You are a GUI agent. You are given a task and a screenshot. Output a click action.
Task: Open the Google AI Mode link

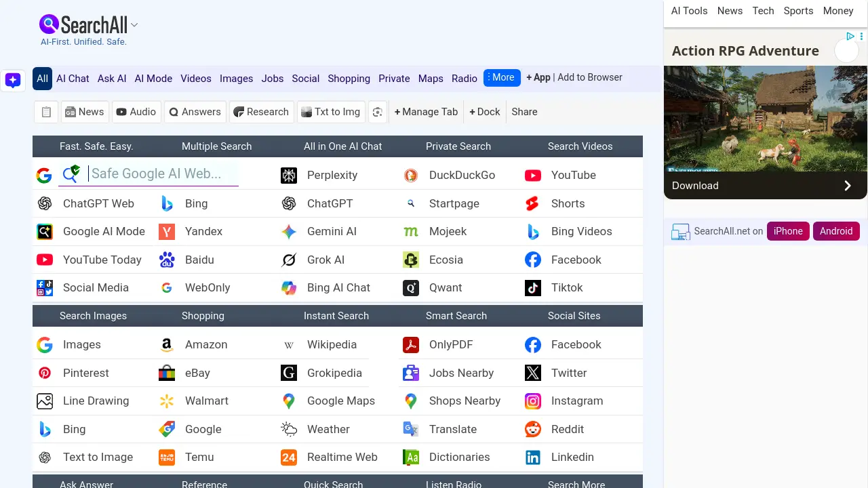pyautogui.click(x=104, y=232)
